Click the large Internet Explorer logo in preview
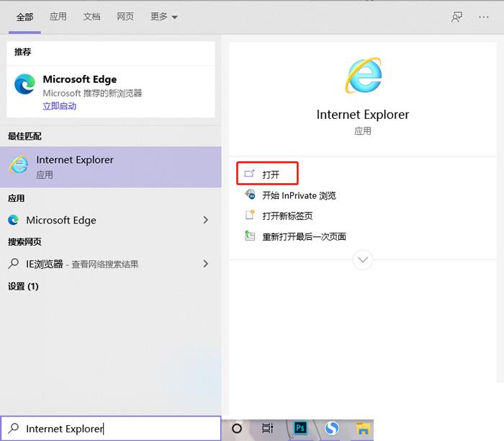The height and width of the screenshot is (441, 504). (x=363, y=76)
